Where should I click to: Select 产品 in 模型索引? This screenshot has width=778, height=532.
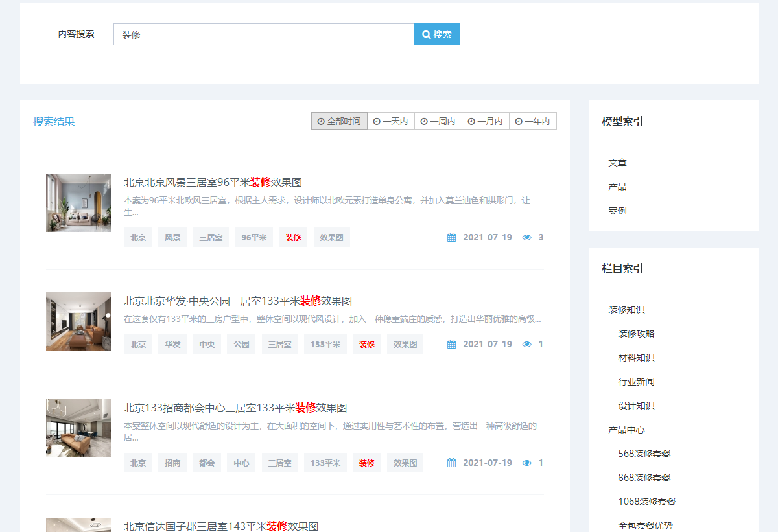click(617, 187)
